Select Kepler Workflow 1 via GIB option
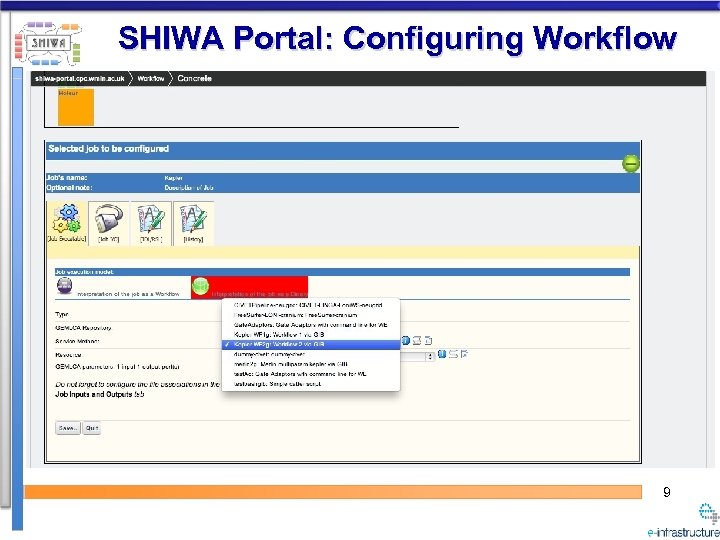This screenshot has height=540, width=720. pyautogui.click(x=310, y=334)
